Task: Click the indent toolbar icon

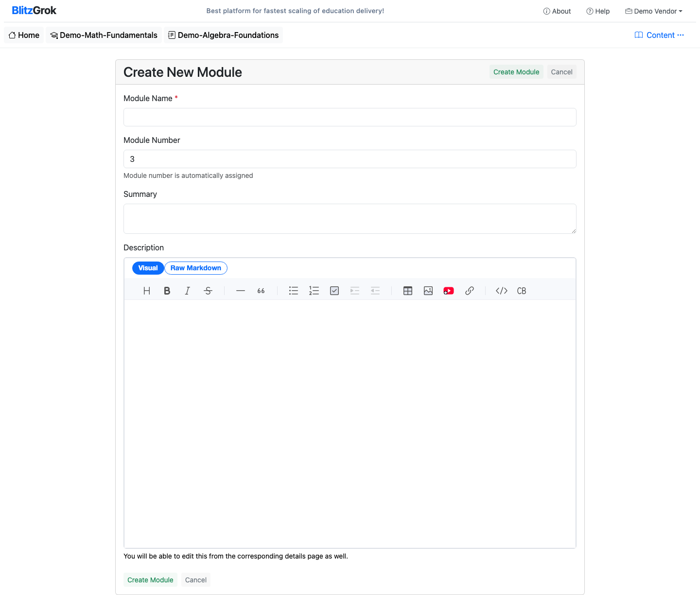Action: tap(355, 291)
